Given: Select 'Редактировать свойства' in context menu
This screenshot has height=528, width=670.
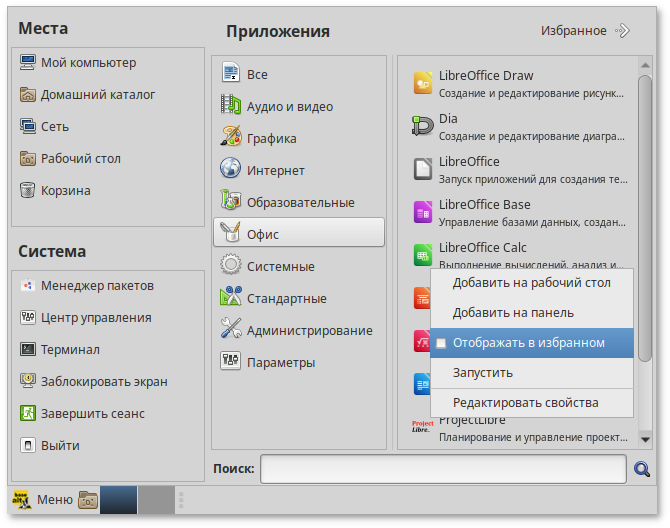Looking at the screenshot, I should point(525,403).
